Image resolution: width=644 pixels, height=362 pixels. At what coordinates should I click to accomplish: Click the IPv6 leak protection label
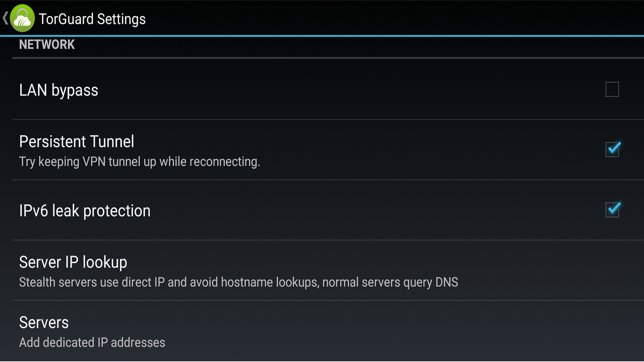[85, 211]
